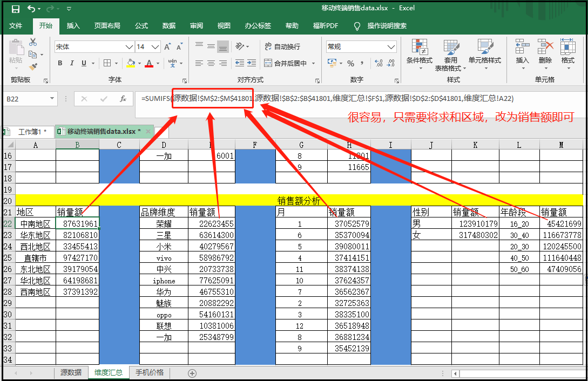Expand the font color options arrow
The height and width of the screenshot is (381, 588).
point(158,63)
